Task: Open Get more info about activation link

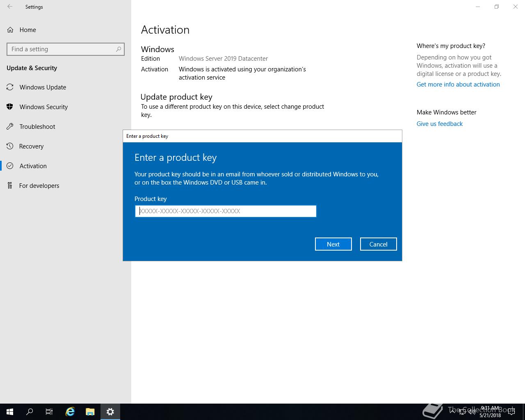Action: coord(458,84)
